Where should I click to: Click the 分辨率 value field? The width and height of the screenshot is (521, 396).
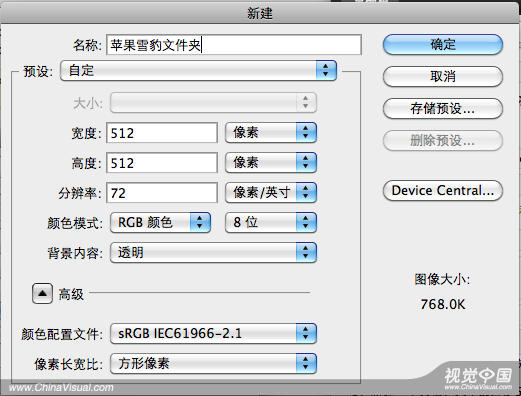(x=162, y=193)
